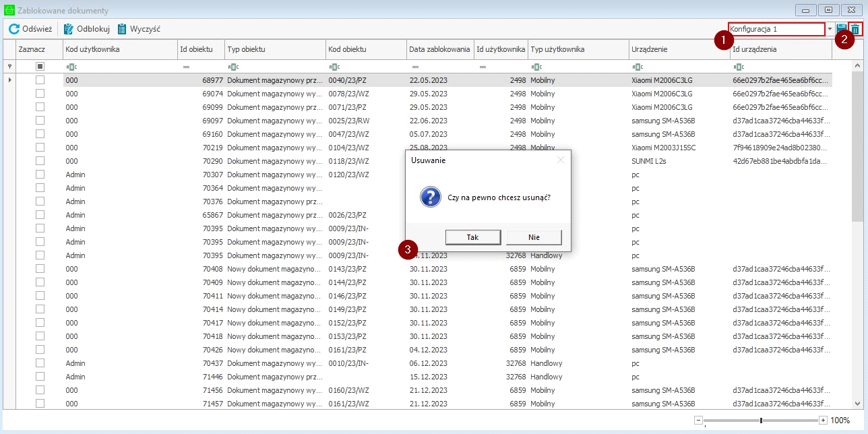Sort by Data zablokowania column header
The image size is (868, 434).
tap(440, 50)
